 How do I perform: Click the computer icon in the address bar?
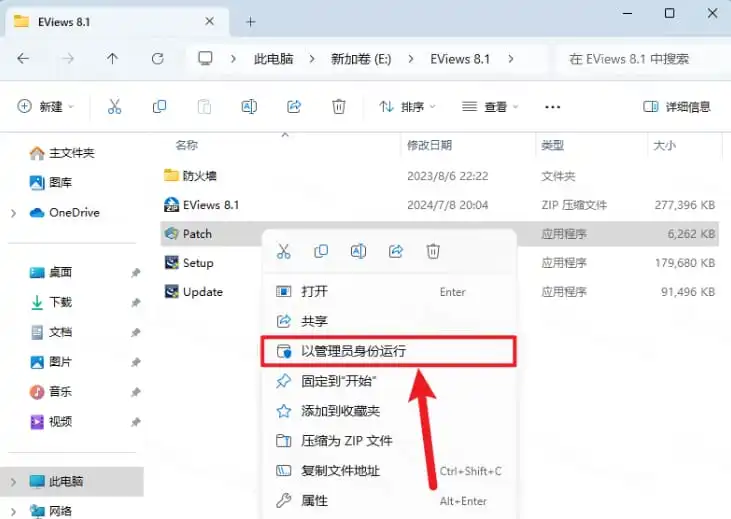pos(205,59)
